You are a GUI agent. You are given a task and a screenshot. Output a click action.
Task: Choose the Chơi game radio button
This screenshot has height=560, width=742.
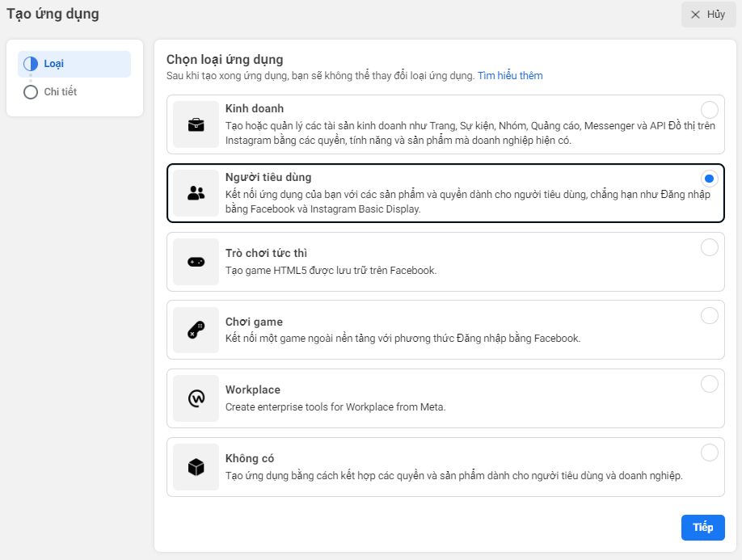[709, 315]
